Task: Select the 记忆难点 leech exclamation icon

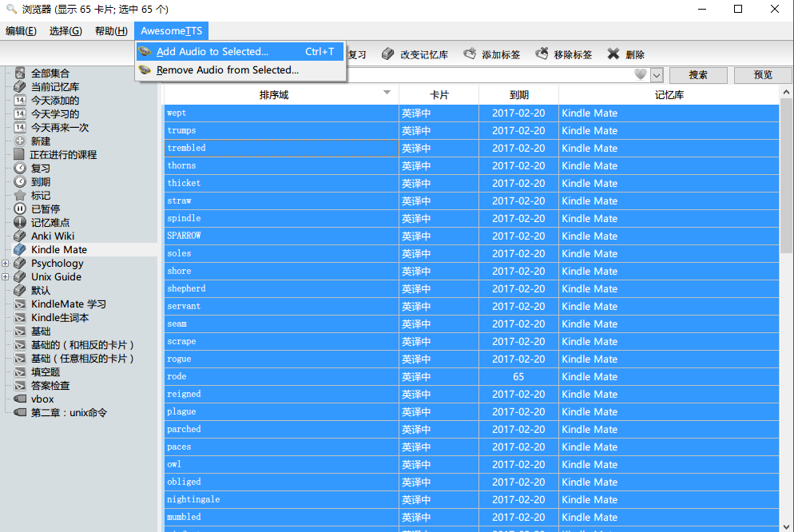Action: coord(20,223)
